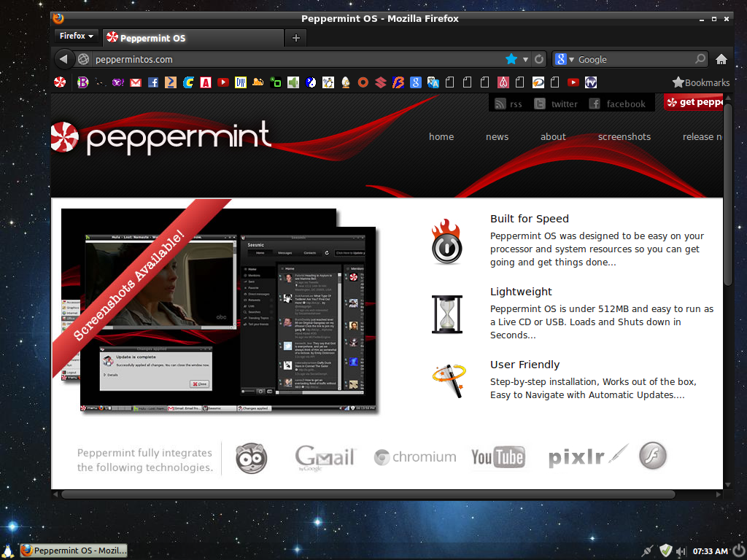Open a new tab

296,38
